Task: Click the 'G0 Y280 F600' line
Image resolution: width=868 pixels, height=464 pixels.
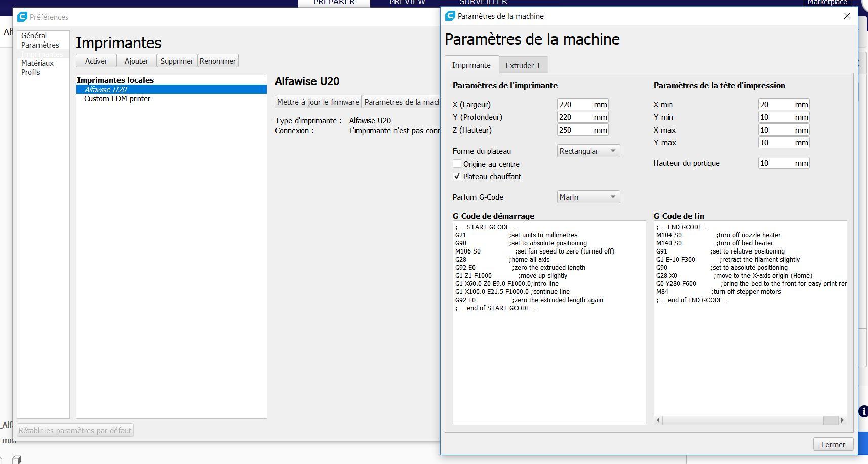Action: pyautogui.click(x=751, y=283)
